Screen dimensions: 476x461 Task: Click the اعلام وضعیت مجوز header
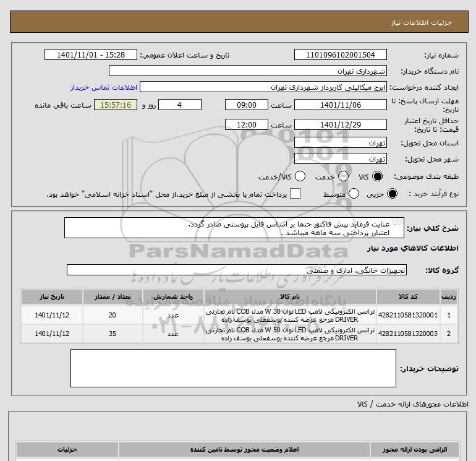coord(244,449)
